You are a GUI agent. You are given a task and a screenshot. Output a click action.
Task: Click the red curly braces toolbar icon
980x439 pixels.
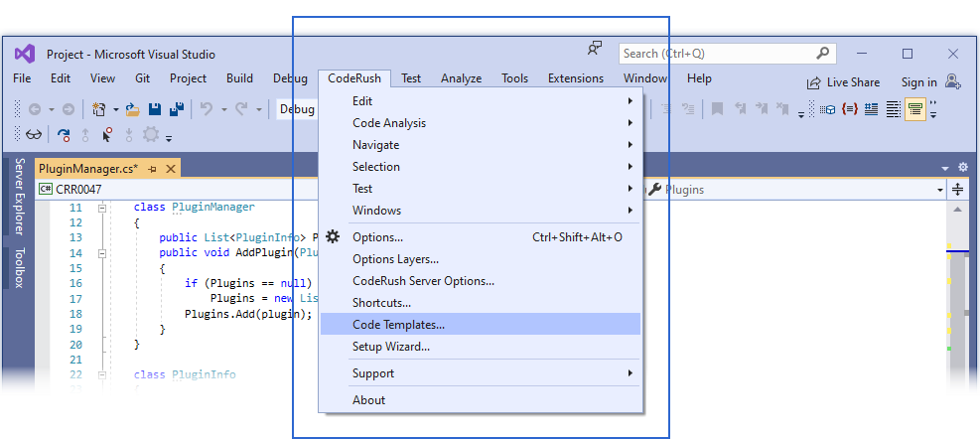click(x=849, y=109)
